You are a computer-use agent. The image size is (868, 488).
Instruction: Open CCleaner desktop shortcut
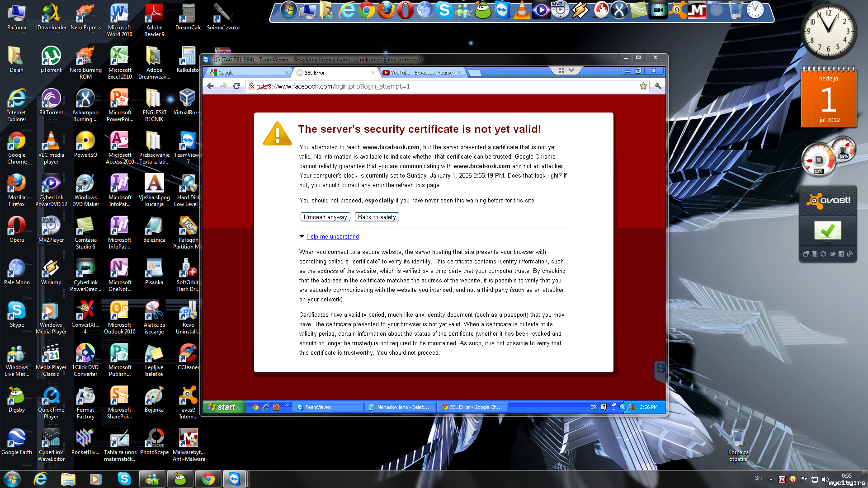(x=188, y=353)
